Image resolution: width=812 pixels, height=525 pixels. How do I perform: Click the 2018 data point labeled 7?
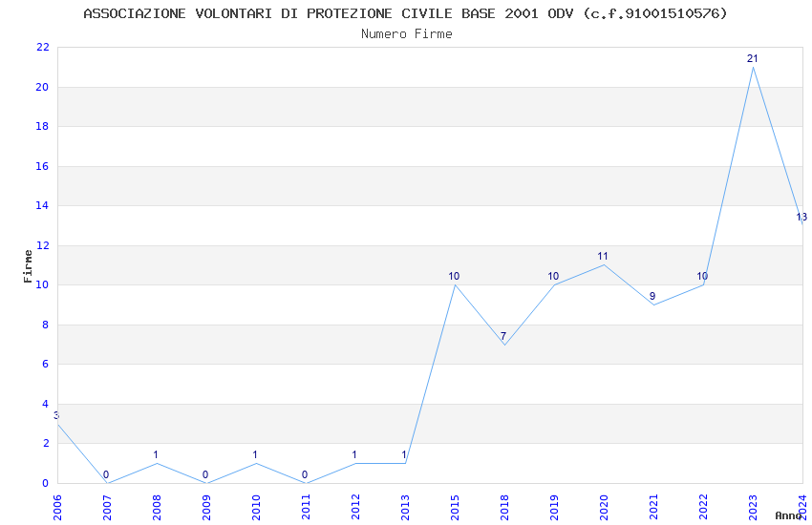coord(503,344)
